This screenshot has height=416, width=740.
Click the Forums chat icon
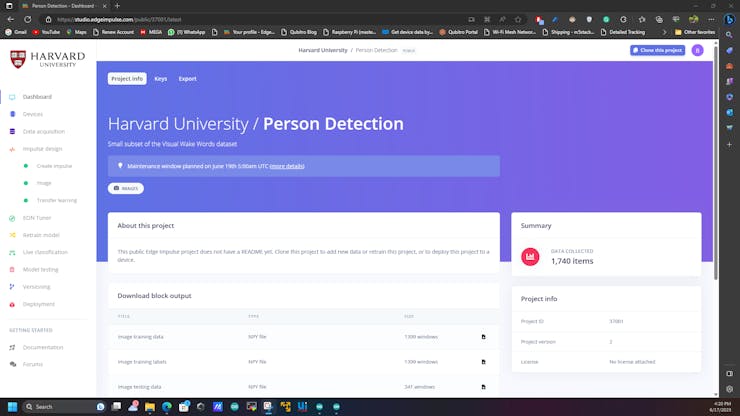click(x=12, y=365)
